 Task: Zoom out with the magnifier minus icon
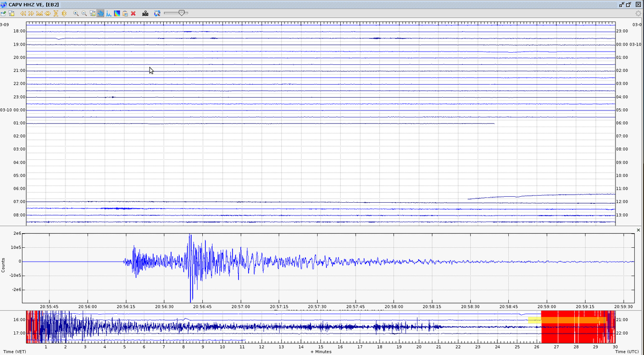[x=84, y=13]
